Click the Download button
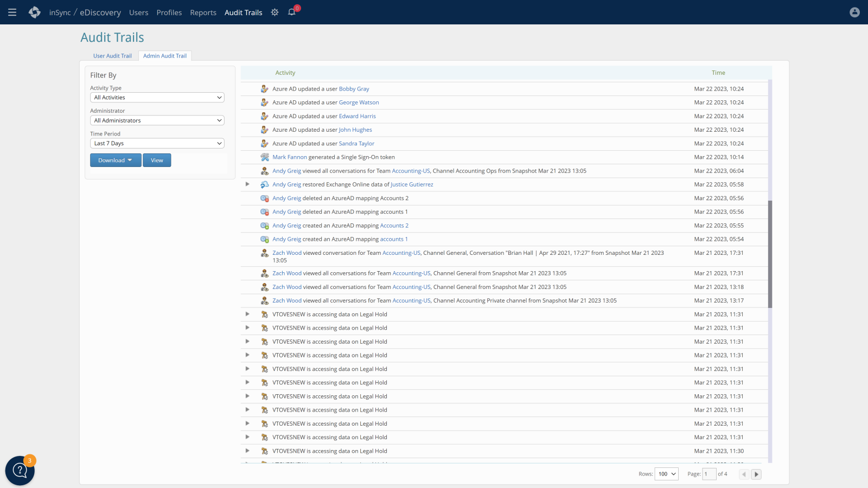Viewport: 868px width, 488px height. pyautogui.click(x=115, y=160)
